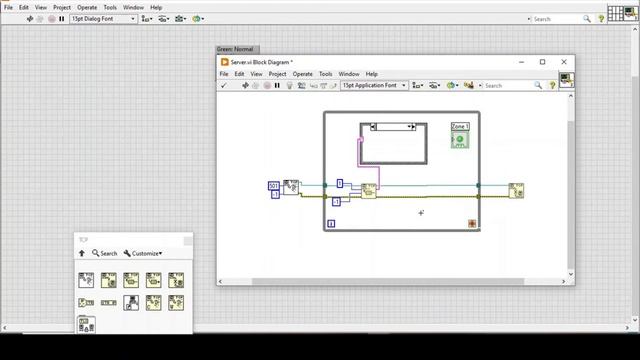The width and height of the screenshot is (640, 360).
Task: Toggle Highlight Execution lightbulb
Action: point(289,85)
